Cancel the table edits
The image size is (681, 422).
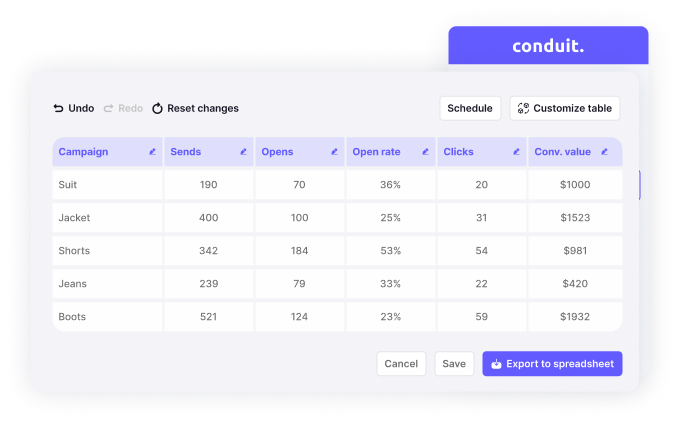(401, 364)
